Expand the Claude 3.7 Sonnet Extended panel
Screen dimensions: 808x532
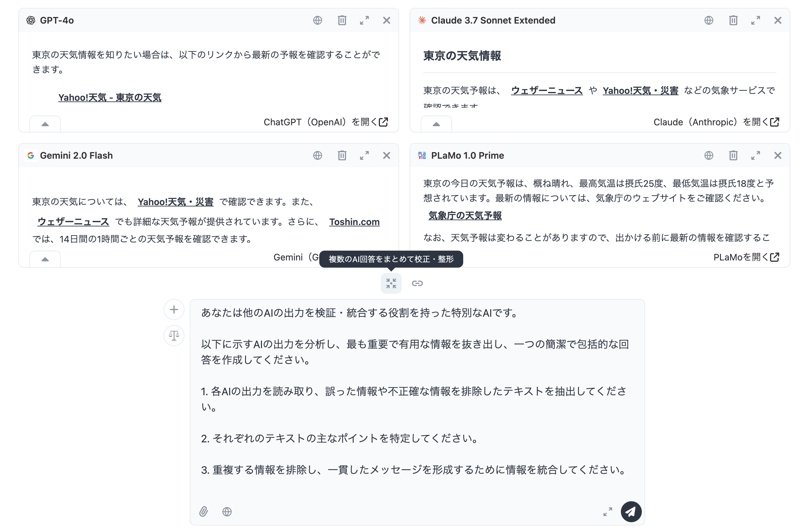(x=755, y=20)
